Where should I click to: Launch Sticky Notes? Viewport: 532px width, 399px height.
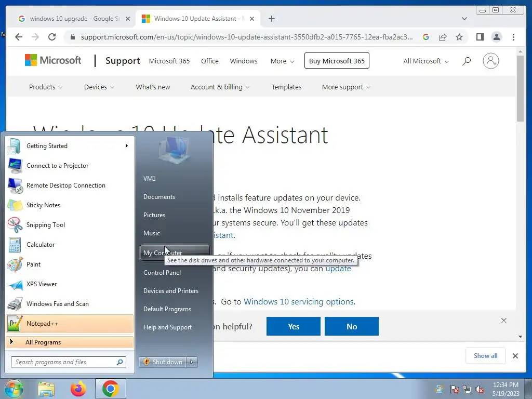[70, 205]
